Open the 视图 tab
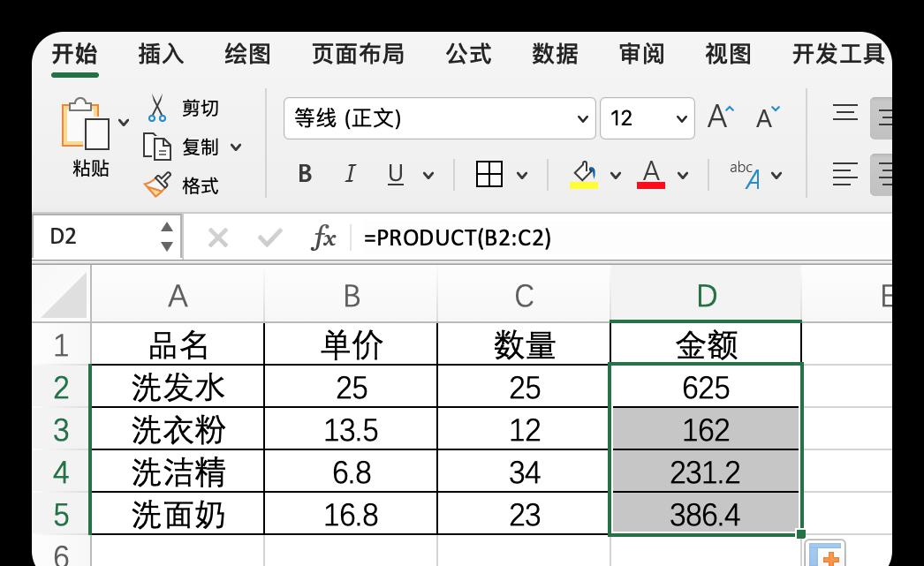The width and height of the screenshot is (924, 566). coord(729,54)
